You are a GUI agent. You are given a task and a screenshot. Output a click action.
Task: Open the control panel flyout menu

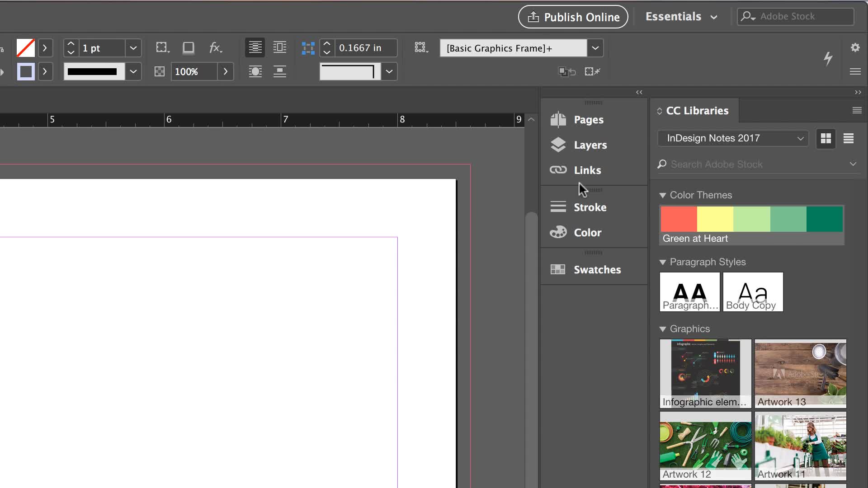pyautogui.click(x=855, y=71)
